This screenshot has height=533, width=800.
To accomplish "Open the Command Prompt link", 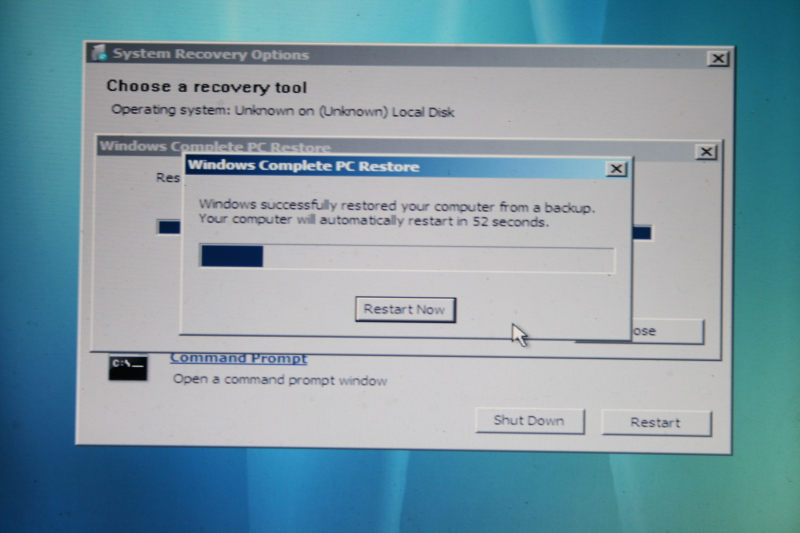I will coord(238,358).
